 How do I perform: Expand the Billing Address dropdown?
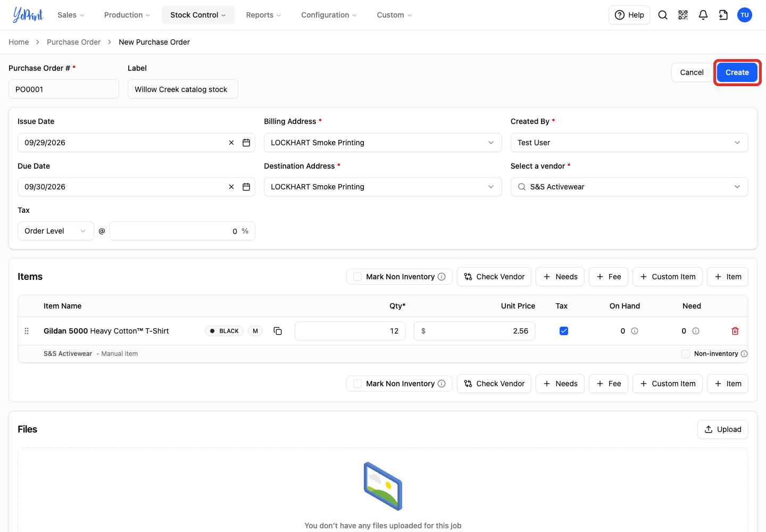tap(383, 143)
